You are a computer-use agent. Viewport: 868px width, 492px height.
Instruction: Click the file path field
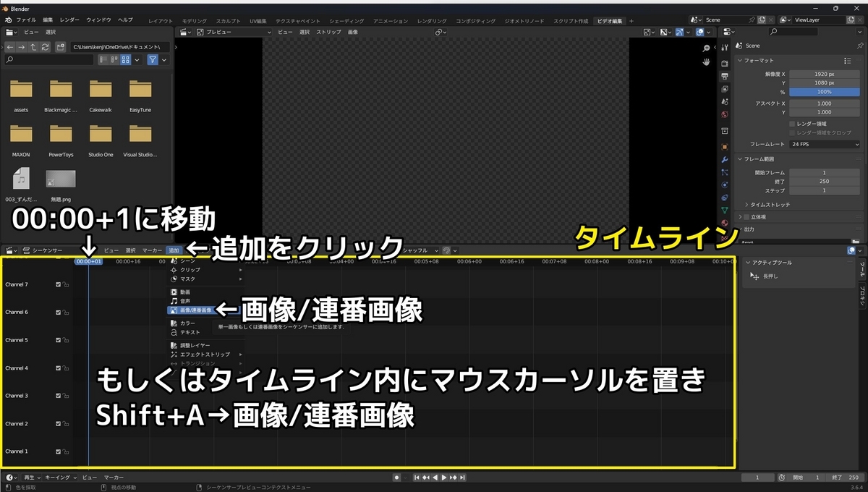(x=119, y=47)
